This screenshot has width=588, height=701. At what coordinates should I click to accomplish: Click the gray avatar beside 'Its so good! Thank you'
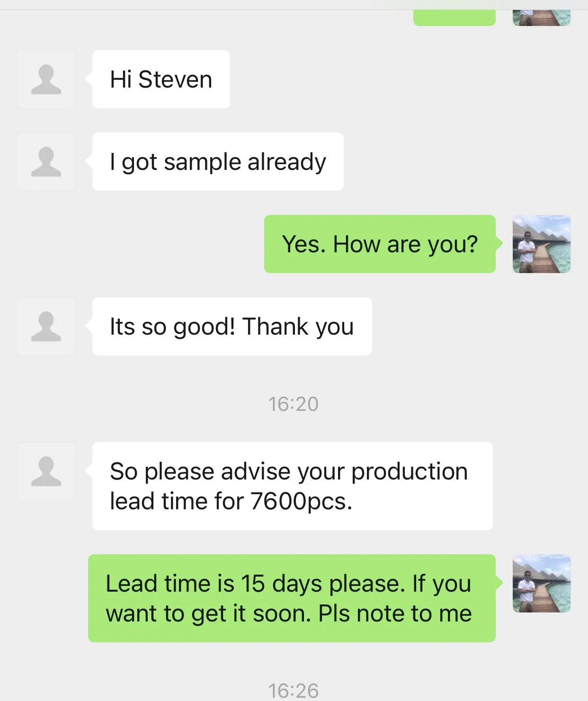[x=46, y=327]
